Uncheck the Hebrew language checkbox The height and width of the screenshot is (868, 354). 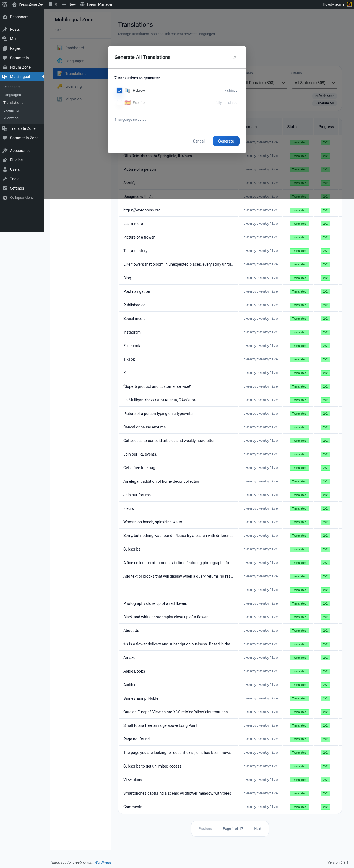(119, 91)
